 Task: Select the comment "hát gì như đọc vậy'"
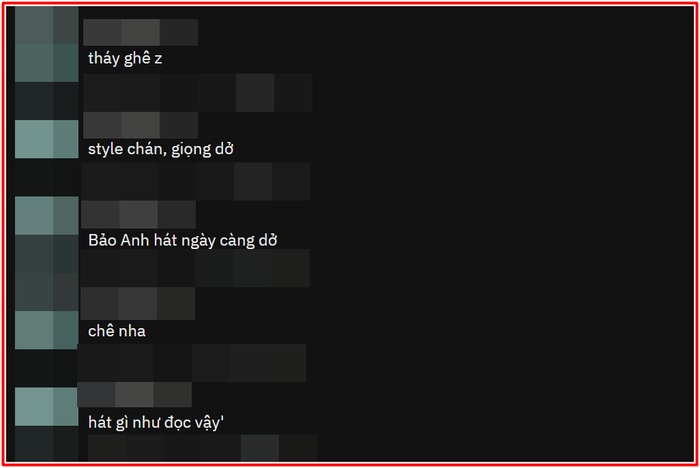coord(156,422)
